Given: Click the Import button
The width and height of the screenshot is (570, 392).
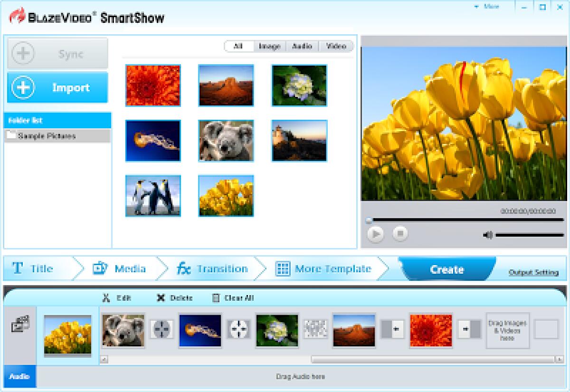Looking at the screenshot, I should click(57, 87).
